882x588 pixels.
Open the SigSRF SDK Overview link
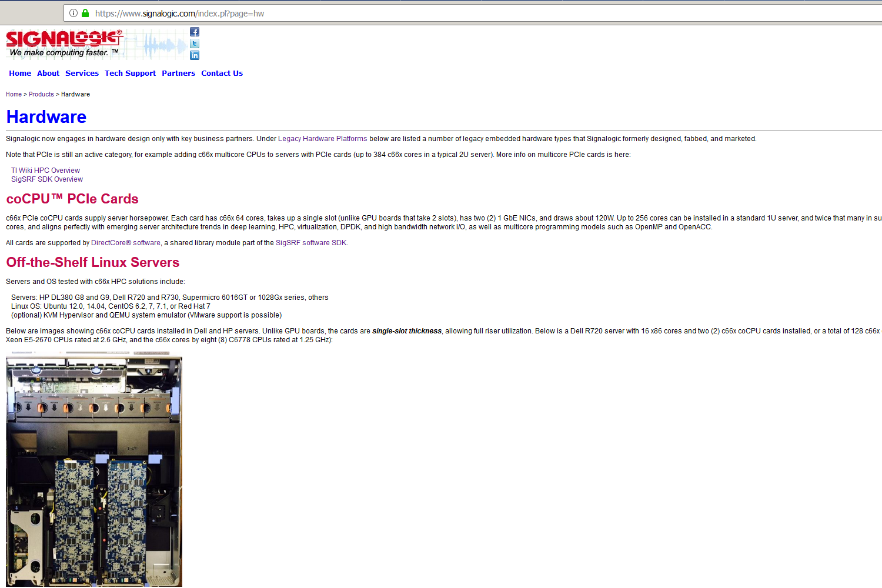click(x=47, y=179)
